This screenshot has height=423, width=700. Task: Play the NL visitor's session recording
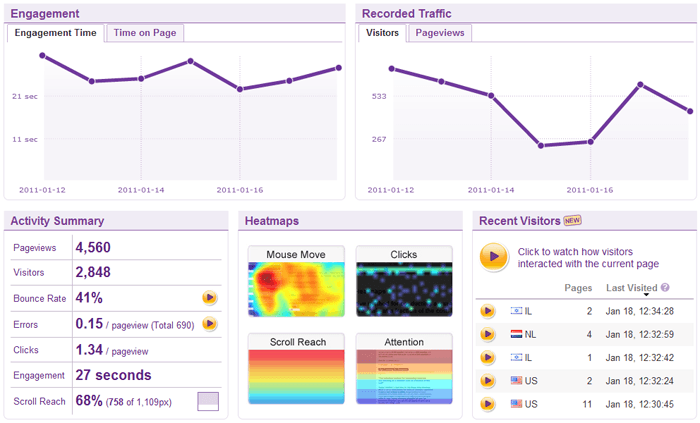pos(488,334)
